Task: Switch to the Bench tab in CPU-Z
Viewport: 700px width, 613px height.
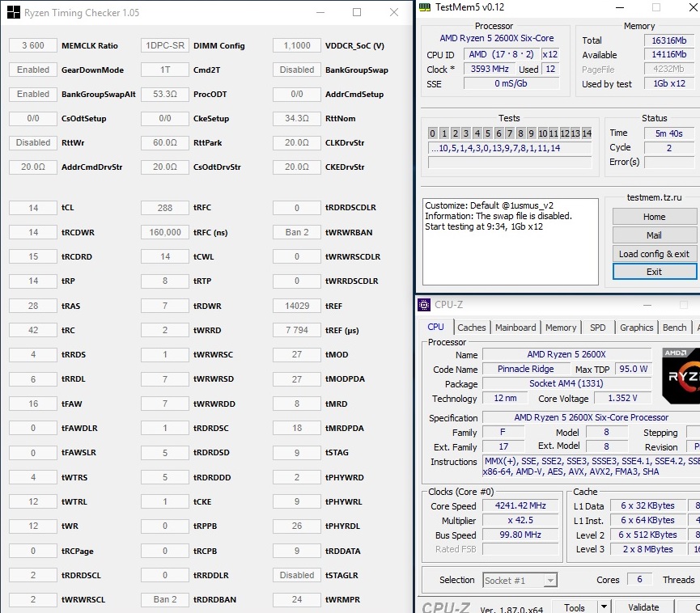Action: click(x=674, y=328)
